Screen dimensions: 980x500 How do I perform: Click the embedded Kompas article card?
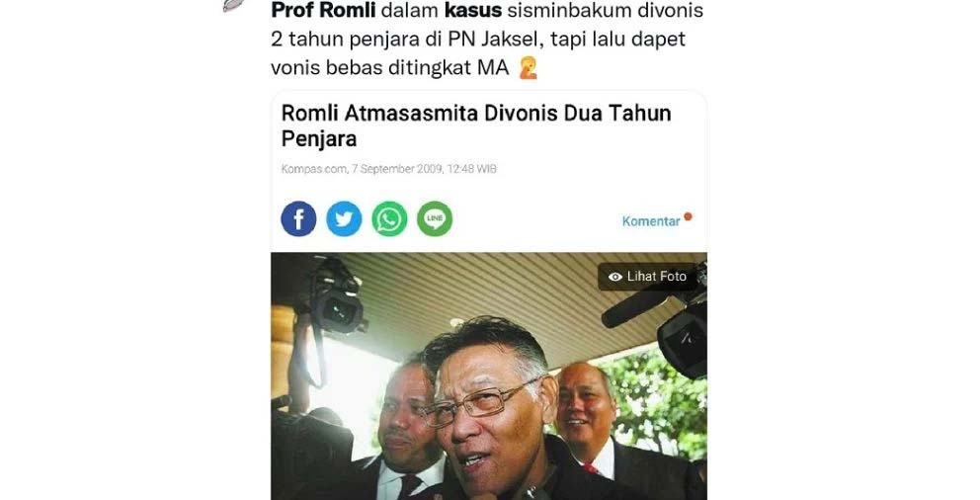[x=489, y=295]
